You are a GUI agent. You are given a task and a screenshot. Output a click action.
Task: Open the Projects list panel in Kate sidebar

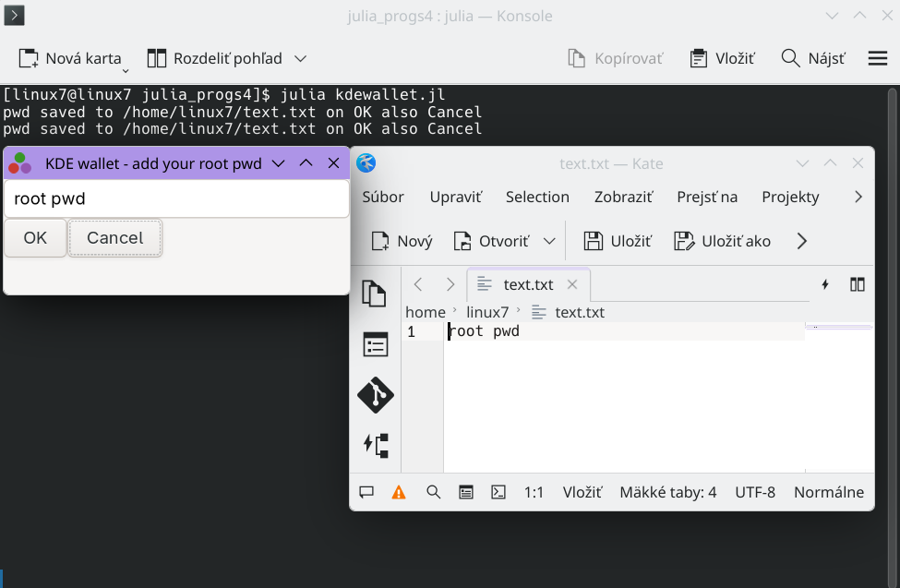coord(375,344)
